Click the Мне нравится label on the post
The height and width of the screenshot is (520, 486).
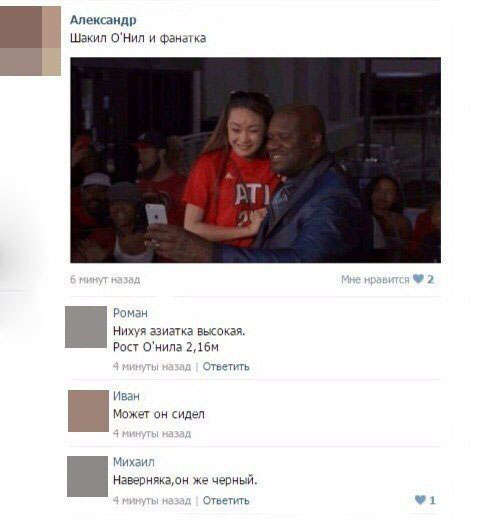coord(375,279)
